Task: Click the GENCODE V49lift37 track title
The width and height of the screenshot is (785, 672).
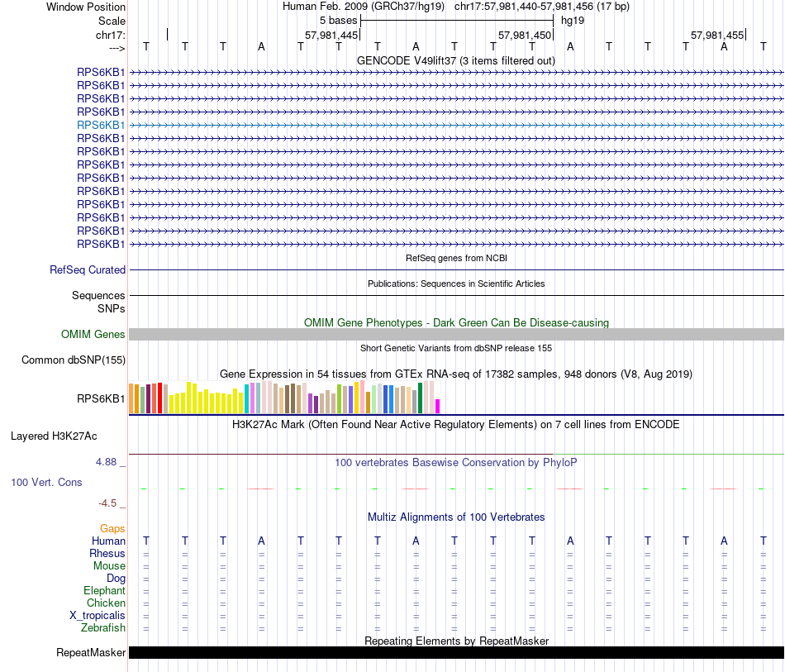Action: pyautogui.click(x=455, y=60)
